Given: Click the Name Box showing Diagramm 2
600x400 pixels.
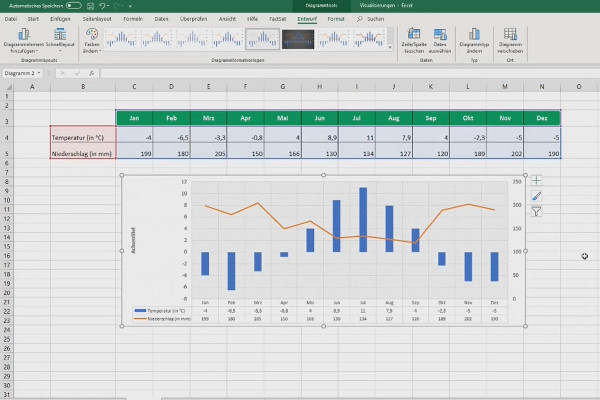Looking at the screenshot, I should pos(19,73).
